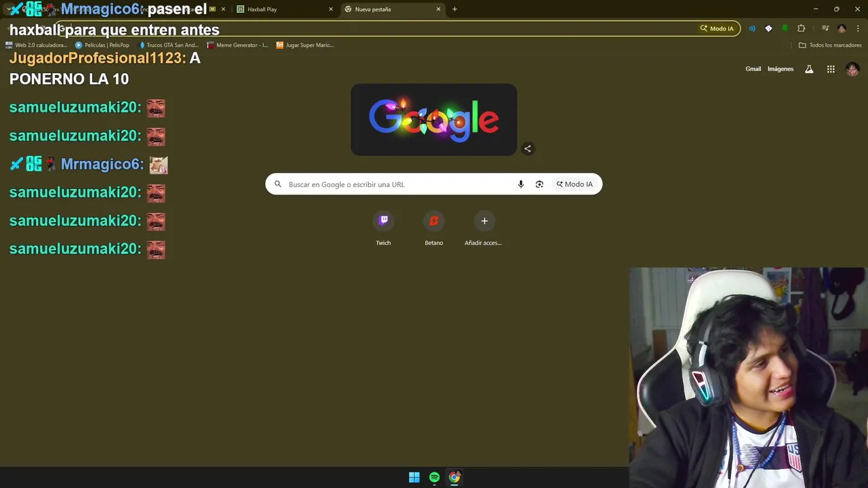Open Spotify from the taskbar

(434, 477)
